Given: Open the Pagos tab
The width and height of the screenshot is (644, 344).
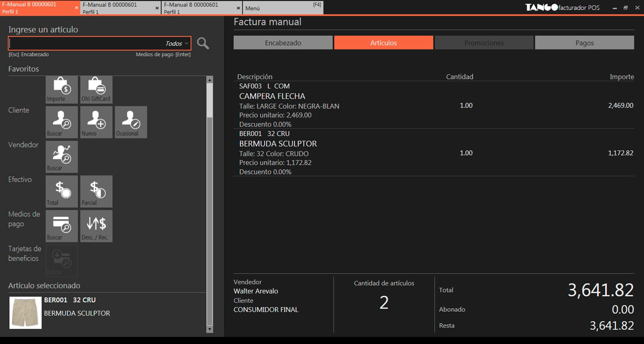Looking at the screenshot, I should coord(584,43).
